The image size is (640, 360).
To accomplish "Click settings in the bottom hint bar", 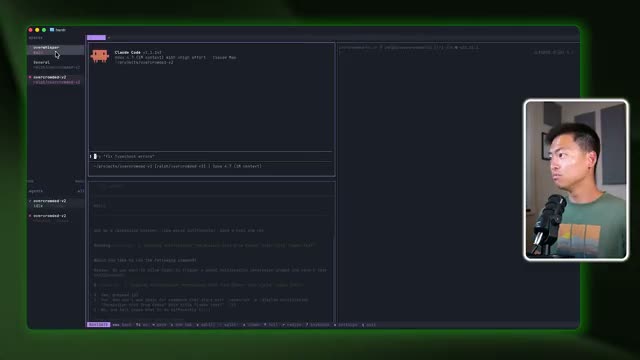I will click(x=346, y=325).
